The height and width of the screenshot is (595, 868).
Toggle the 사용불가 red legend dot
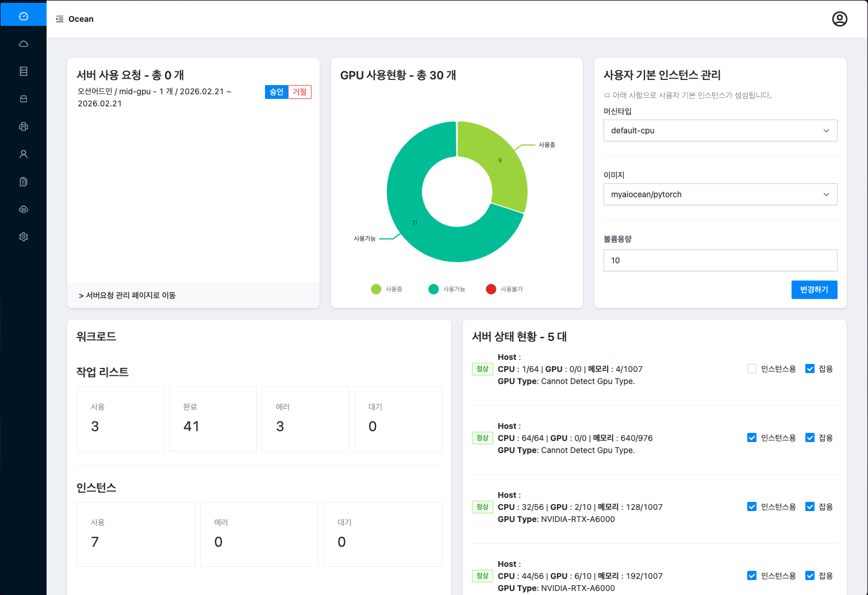(491, 289)
